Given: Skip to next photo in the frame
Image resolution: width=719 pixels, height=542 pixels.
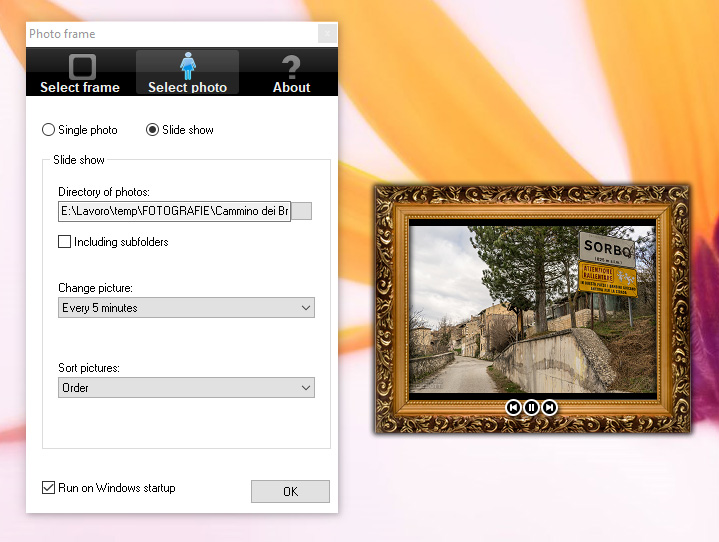Looking at the screenshot, I should (549, 407).
